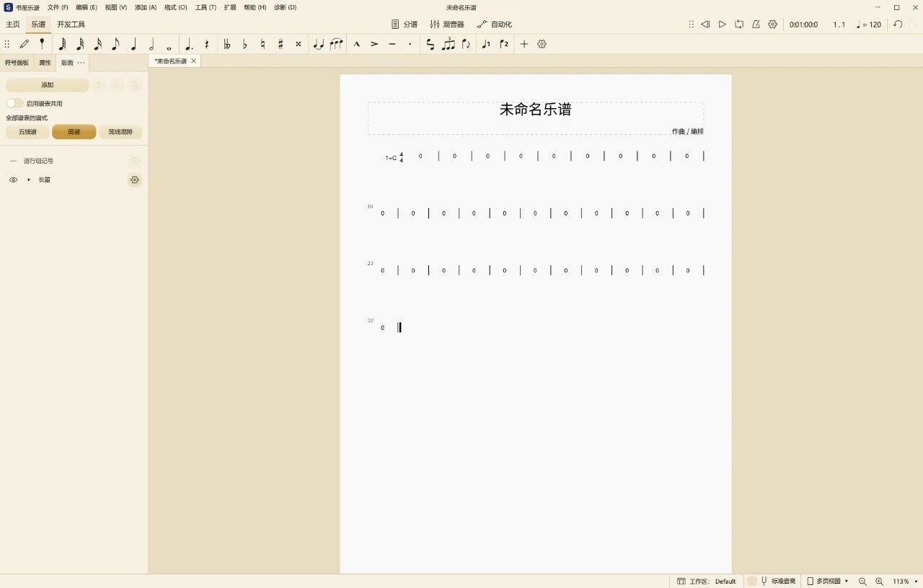Open the 属性 tab
The height and width of the screenshot is (588, 923).
45,63
